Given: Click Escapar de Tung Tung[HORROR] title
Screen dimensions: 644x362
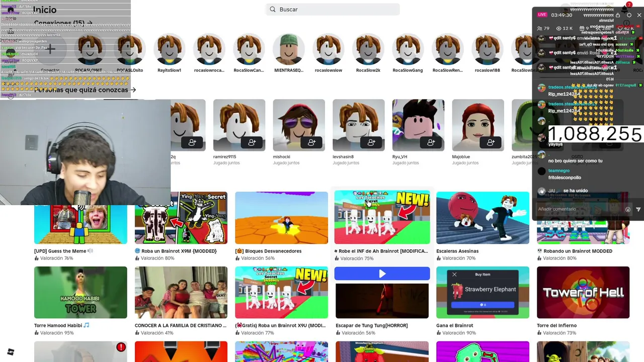Looking at the screenshot, I should 372,325.
